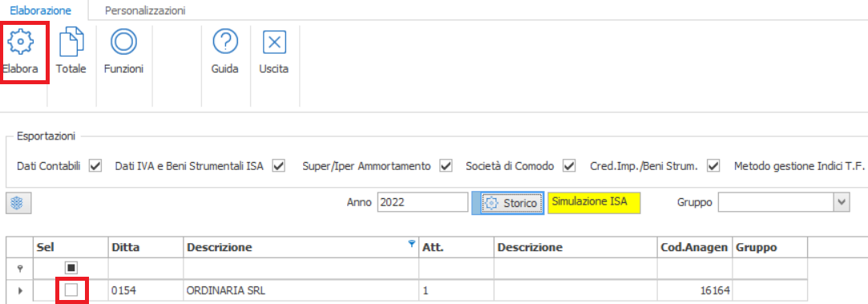Sort by the Sel column header
This screenshot has height=304, width=868.
[x=70, y=248]
